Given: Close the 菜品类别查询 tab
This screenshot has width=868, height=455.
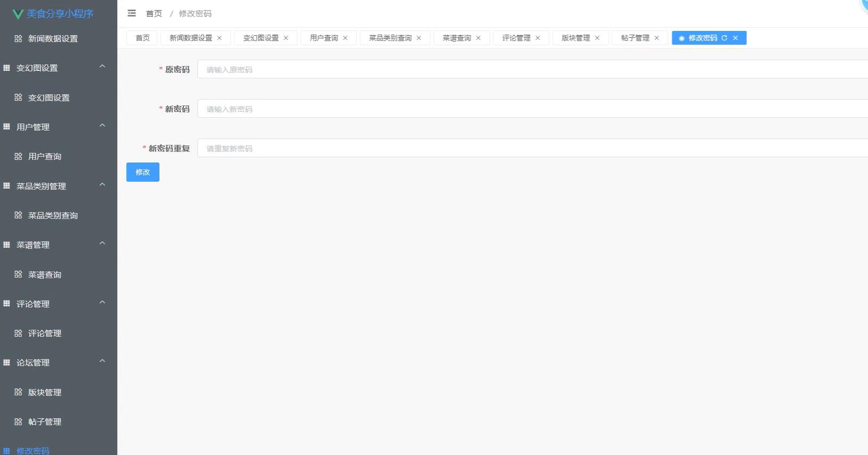Looking at the screenshot, I should point(419,38).
